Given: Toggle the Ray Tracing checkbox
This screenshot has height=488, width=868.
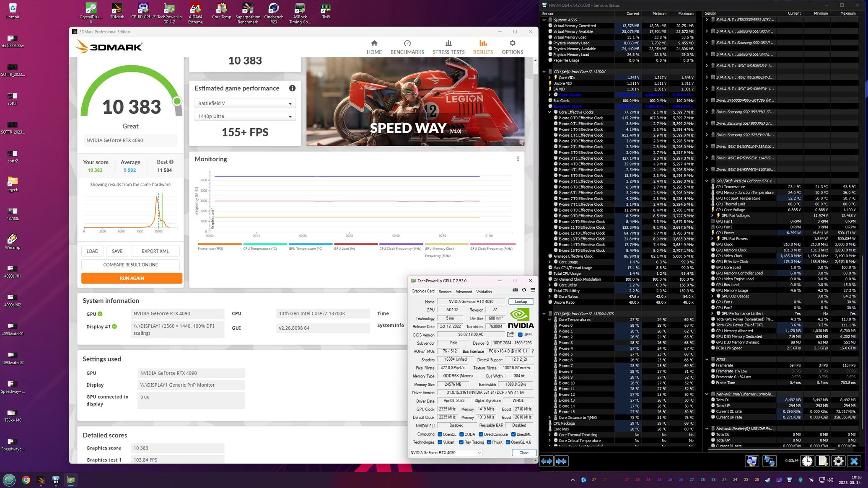Looking at the screenshot, I should 461,442.
